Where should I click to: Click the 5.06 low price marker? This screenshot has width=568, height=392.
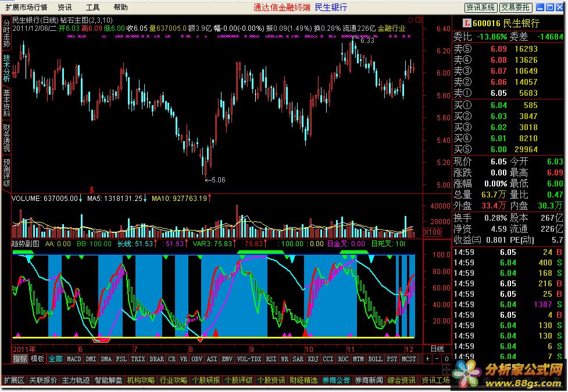(x=215, y=180)
